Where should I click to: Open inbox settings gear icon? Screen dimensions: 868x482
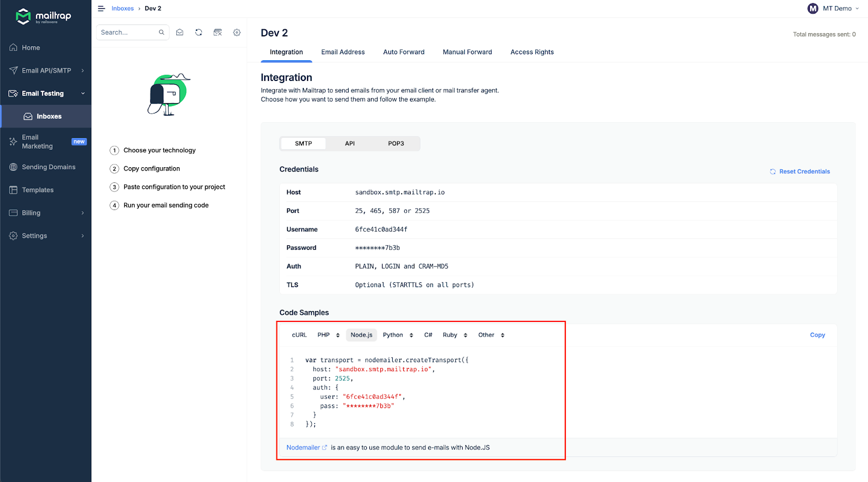(x=237, y=33)
